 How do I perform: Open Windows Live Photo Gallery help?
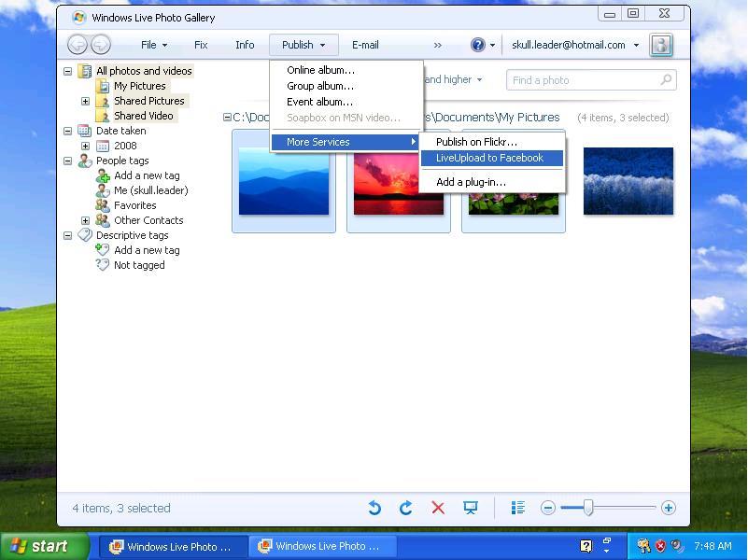[477, 44]
